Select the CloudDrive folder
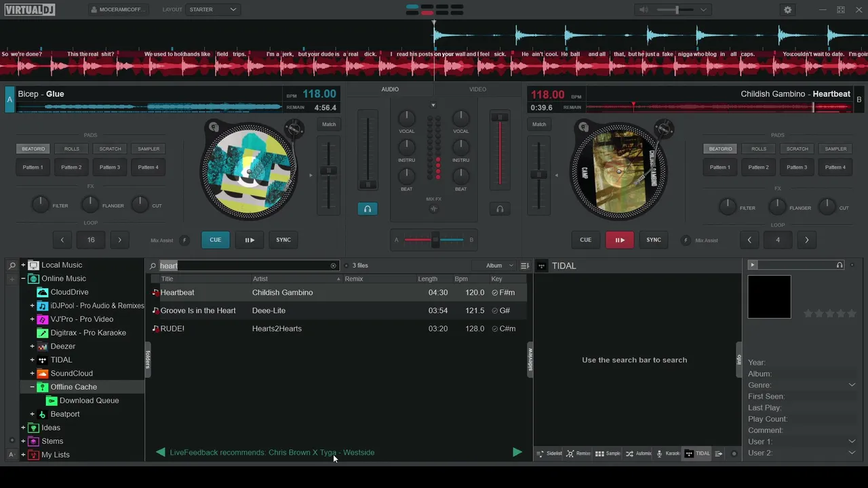 [x=69, y=292]
